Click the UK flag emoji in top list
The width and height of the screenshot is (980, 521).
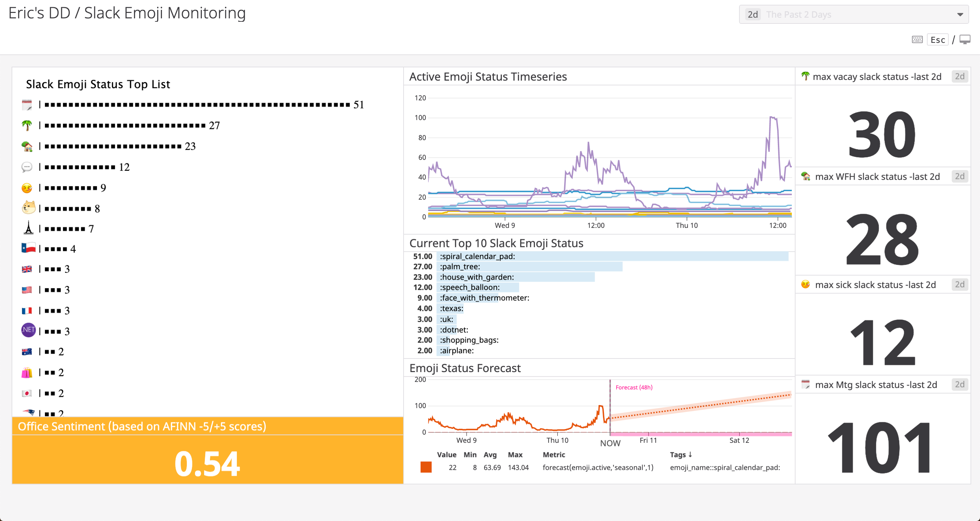(x=27, y=269)
